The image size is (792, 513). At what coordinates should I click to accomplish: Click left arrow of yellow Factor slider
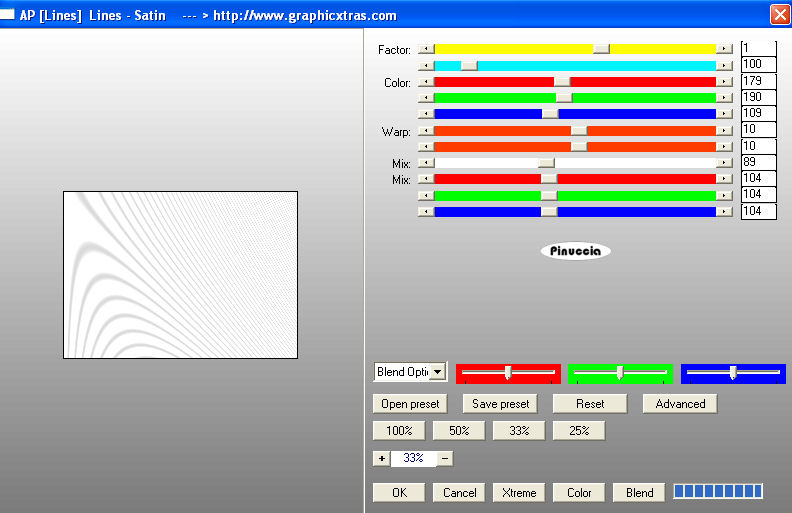point(426,49)
